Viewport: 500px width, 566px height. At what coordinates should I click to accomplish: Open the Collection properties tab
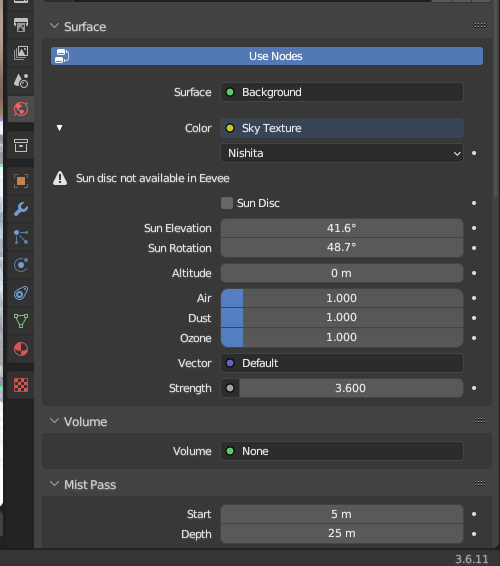[21, 145]
